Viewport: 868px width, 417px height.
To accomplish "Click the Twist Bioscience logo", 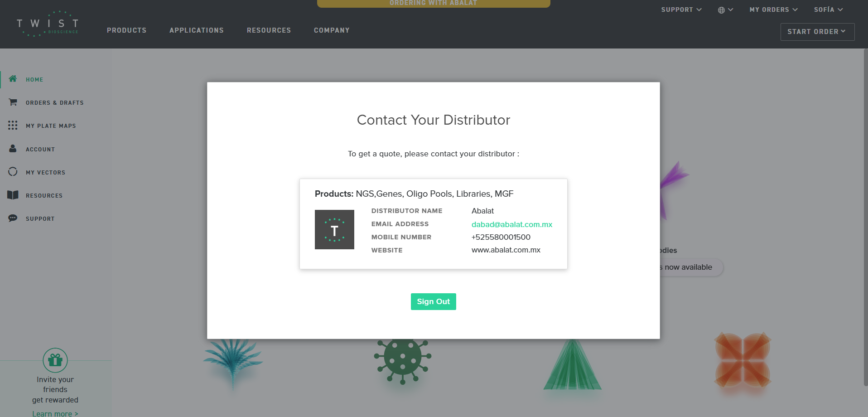I will [x=48, y=24].
